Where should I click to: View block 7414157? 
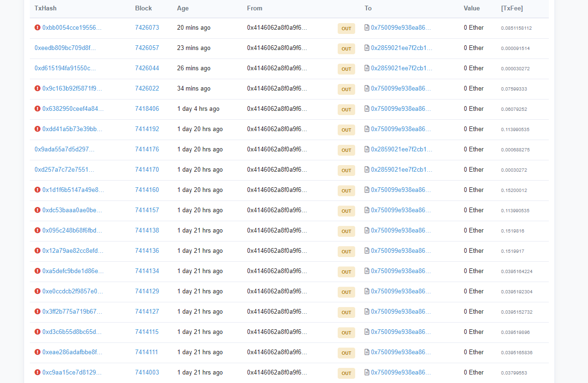point(147,210)
